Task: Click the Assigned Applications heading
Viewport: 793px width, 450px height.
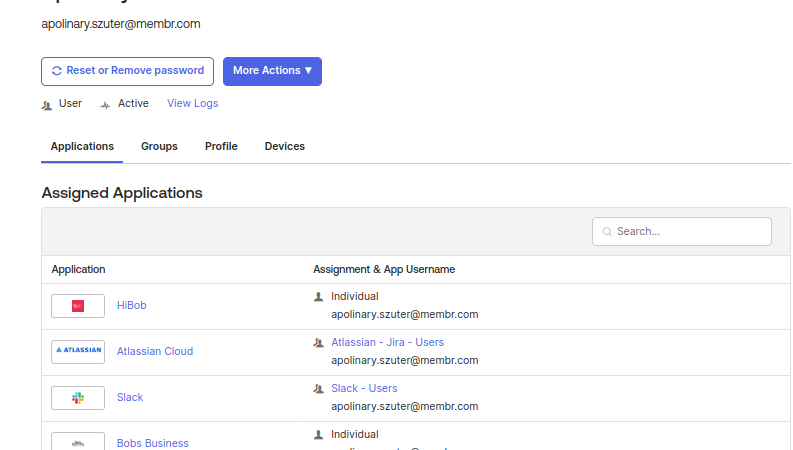Action: click(x=122, y=193)
